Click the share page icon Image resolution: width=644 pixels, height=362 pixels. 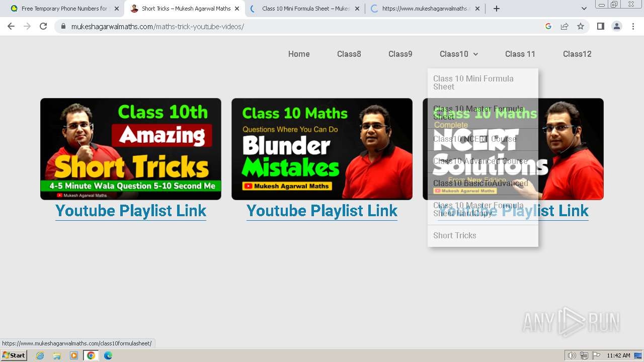pos(565,26)
